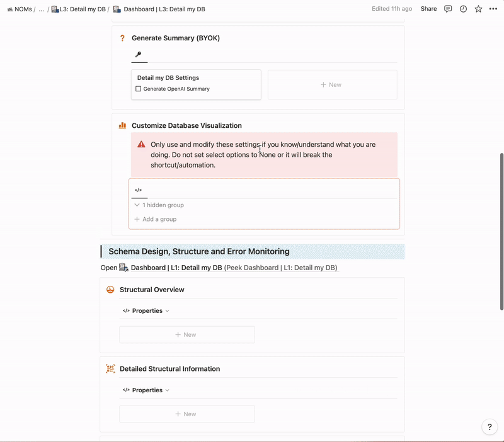Enable the Generate OpenAI Summary checkbox
The height and width of the screenshot is (442, 504).
coord(139,89)
